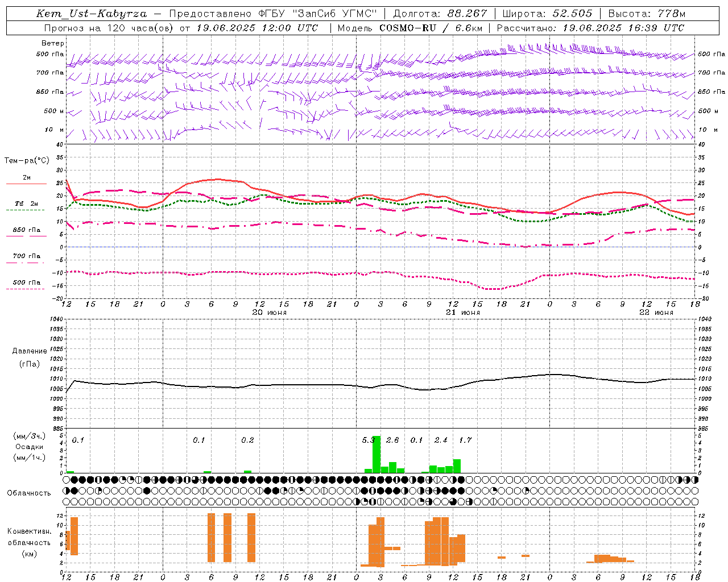Click the '(мм/1ч.)' precipitation unit label
The height and width of the screenshot is (582, 728).
point(30,458)
